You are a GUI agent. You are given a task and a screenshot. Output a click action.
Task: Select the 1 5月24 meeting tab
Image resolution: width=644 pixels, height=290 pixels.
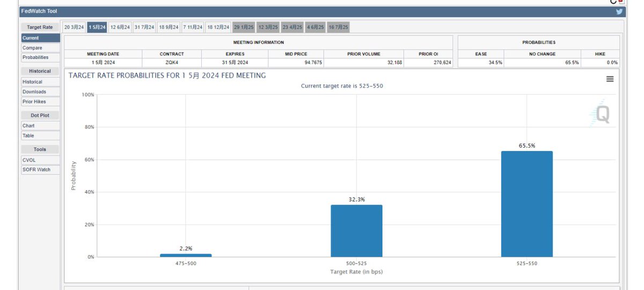97,27
